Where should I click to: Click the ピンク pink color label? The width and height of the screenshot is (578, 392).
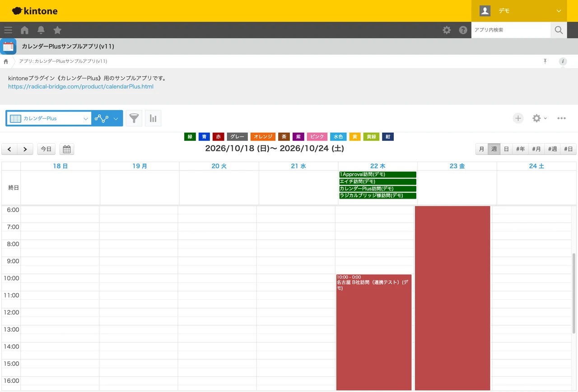[317, 136]
